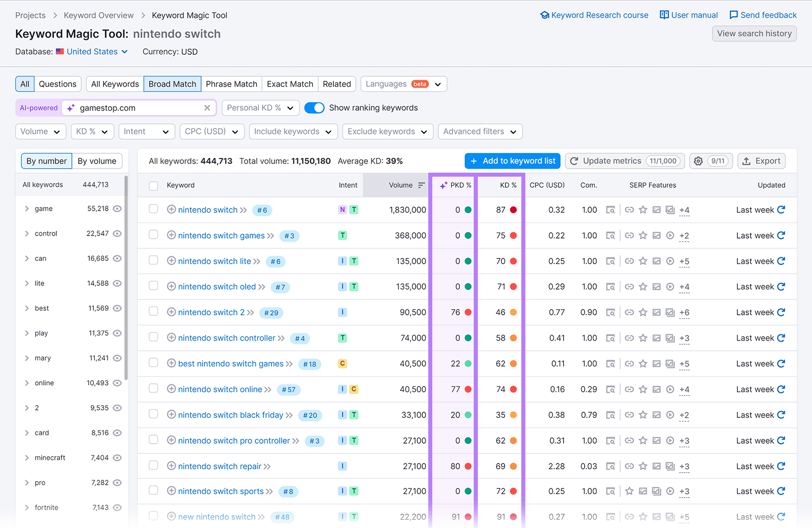Expand the minecraft keyword group
This screenshot has height=528, width=812.
click(x=27, y=457)
